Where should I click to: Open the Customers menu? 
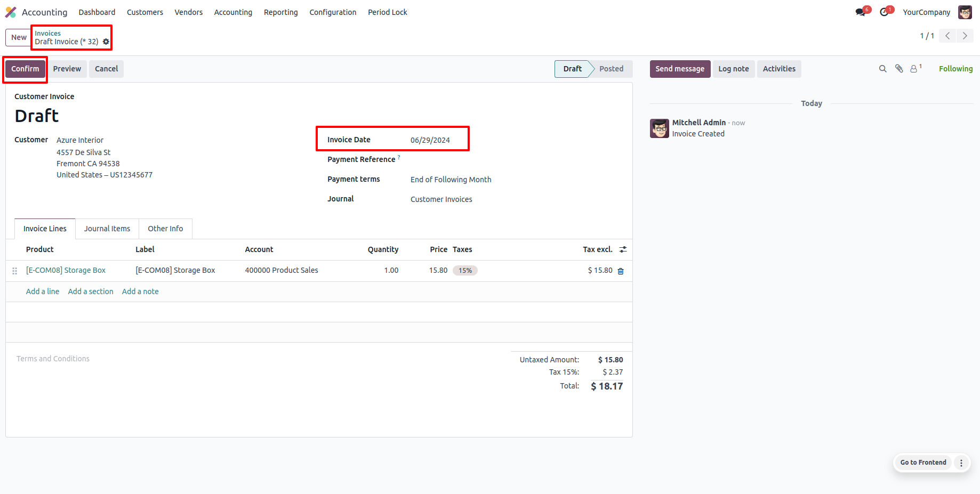click(145, 12)
